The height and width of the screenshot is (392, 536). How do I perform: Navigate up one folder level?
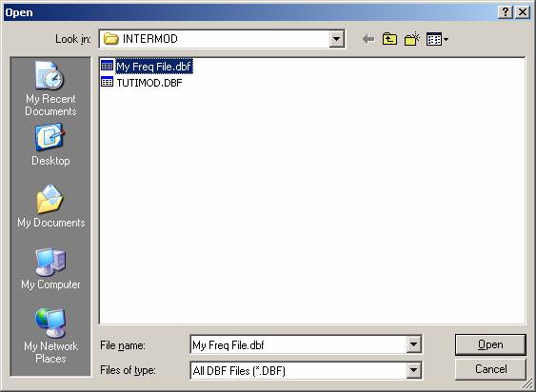point(389,39)
